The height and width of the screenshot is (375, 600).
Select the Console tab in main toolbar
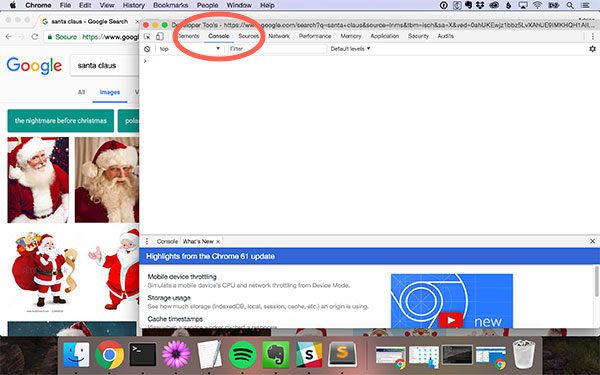[x=218, y=36]
